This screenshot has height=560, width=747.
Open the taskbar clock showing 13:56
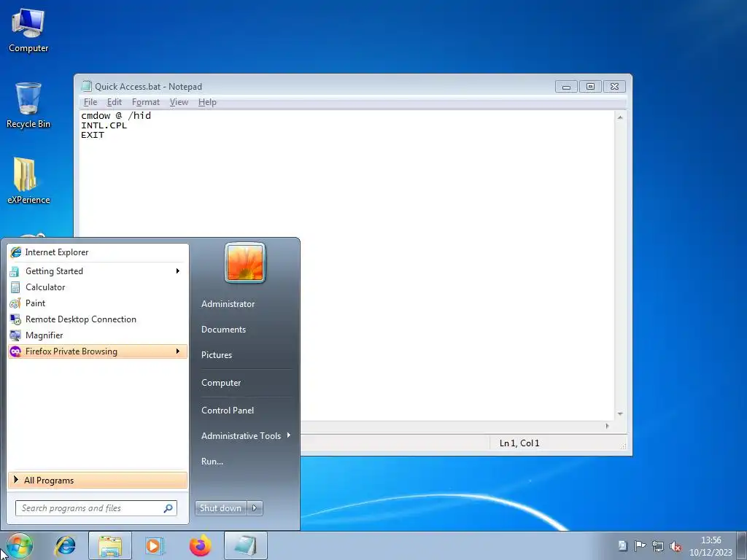pyautogui.click(x=711, y=546)
